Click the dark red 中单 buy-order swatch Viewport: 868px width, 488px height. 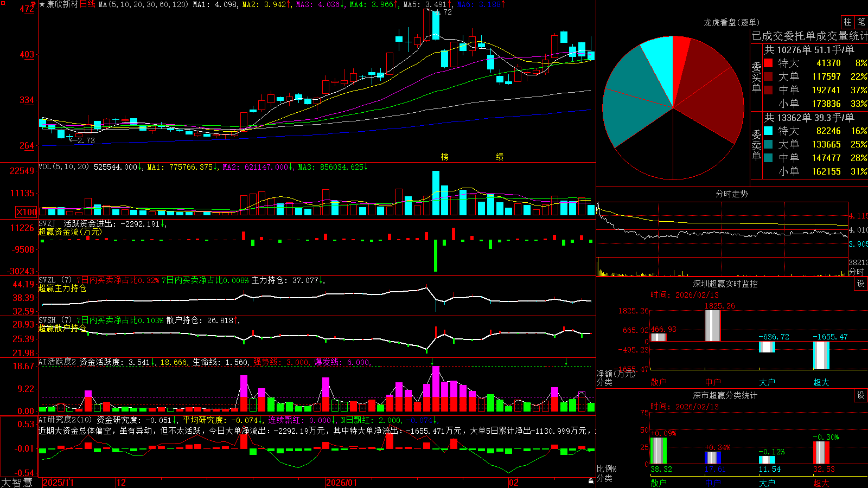point(768,90)
